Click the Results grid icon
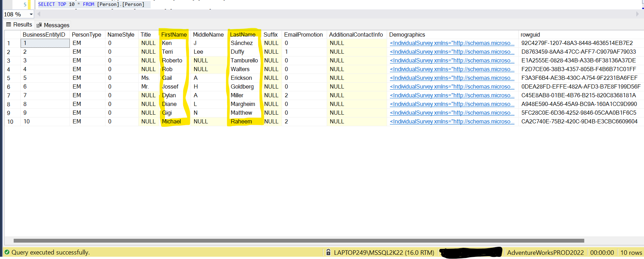This screenshot has height=259, width=644. point(9,24)
